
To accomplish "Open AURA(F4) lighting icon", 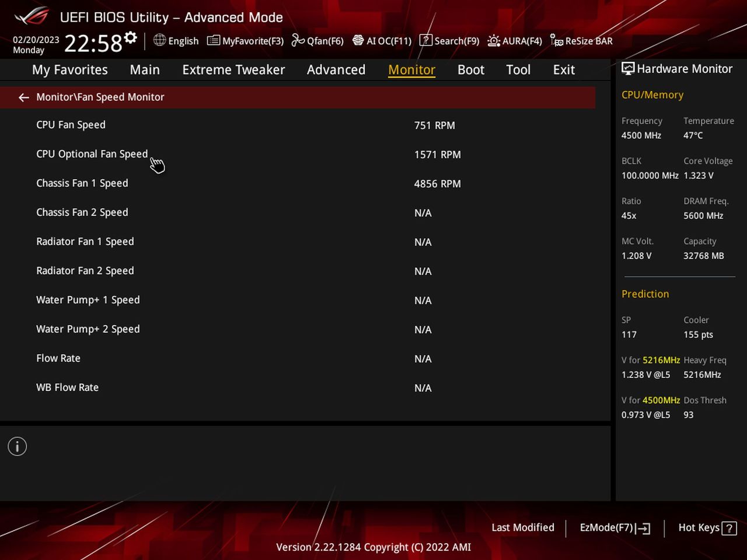I will (494, 40).
